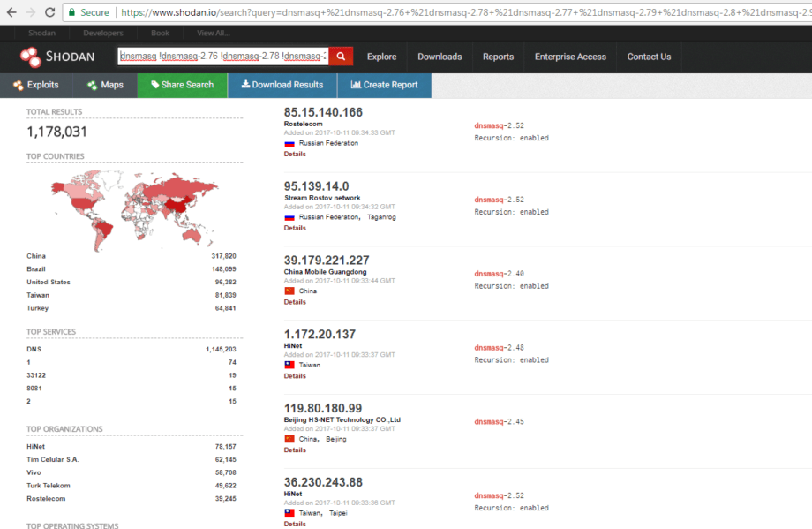Open Enterprise Access in navigation bar
The height and width of the screenshot is (529, 812).
570,57
